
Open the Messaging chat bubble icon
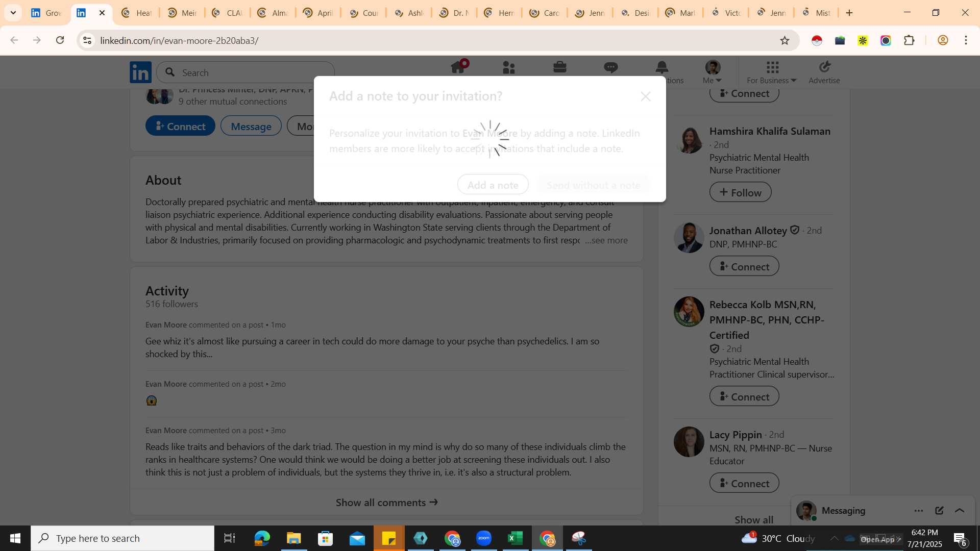tap(611, 67)
